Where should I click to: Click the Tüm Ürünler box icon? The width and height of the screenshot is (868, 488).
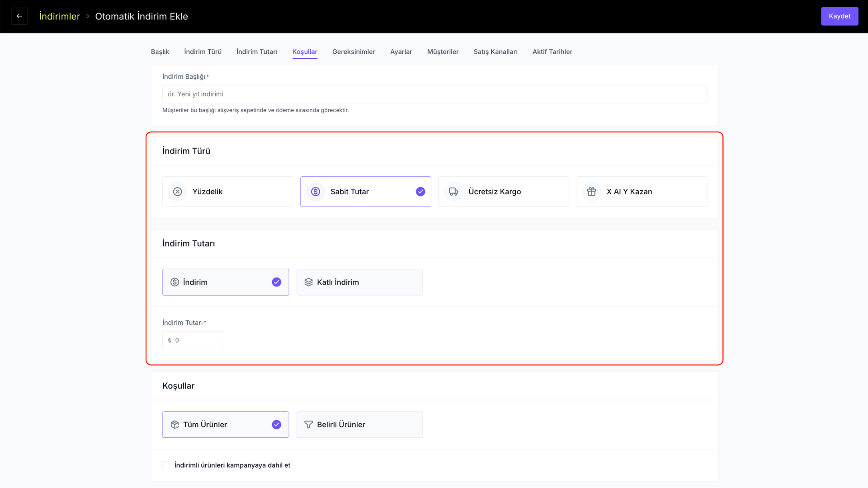coord(175,424)
